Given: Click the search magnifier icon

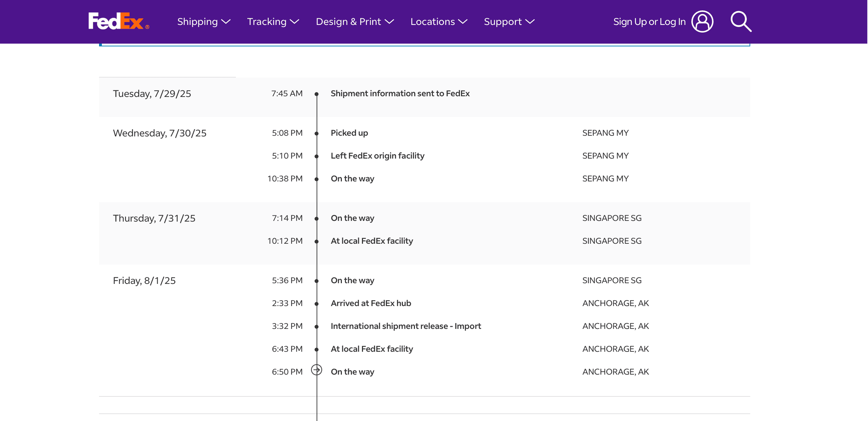Looking at the screenshot, I should coord(741,21).
